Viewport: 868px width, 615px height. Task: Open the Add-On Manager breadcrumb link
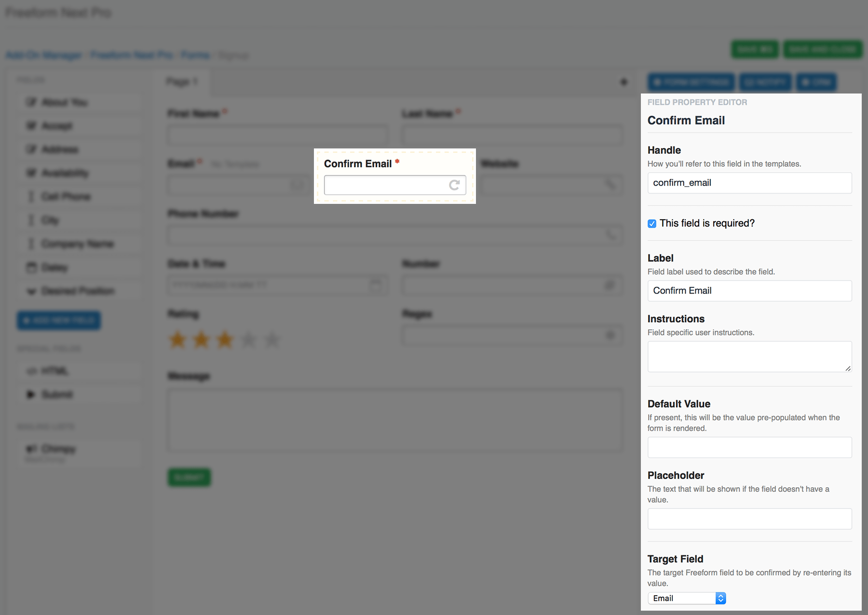[x=44, y=55]
